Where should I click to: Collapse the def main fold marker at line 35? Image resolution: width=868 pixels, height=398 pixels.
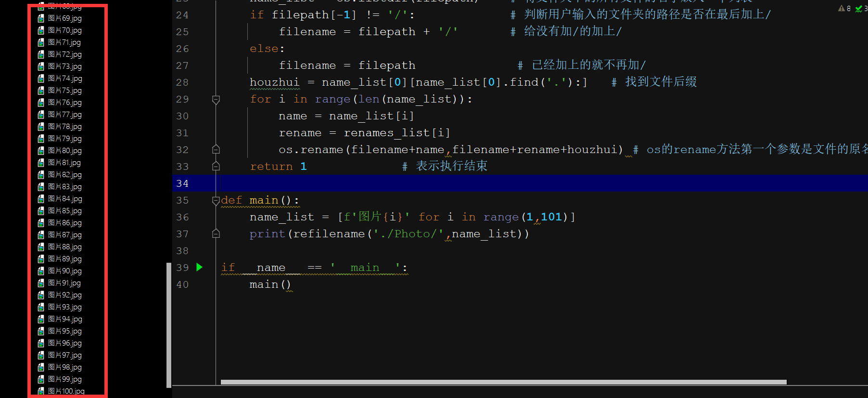coord(216,201)
